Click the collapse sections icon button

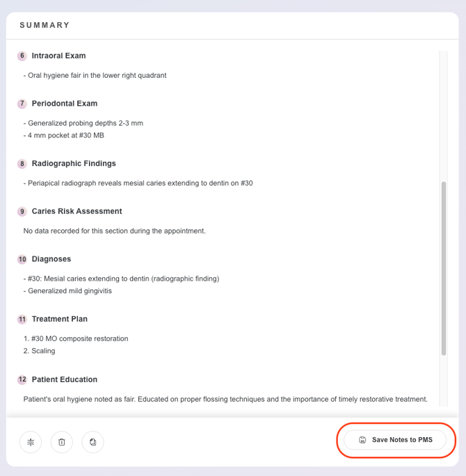(x=31, y=442)
